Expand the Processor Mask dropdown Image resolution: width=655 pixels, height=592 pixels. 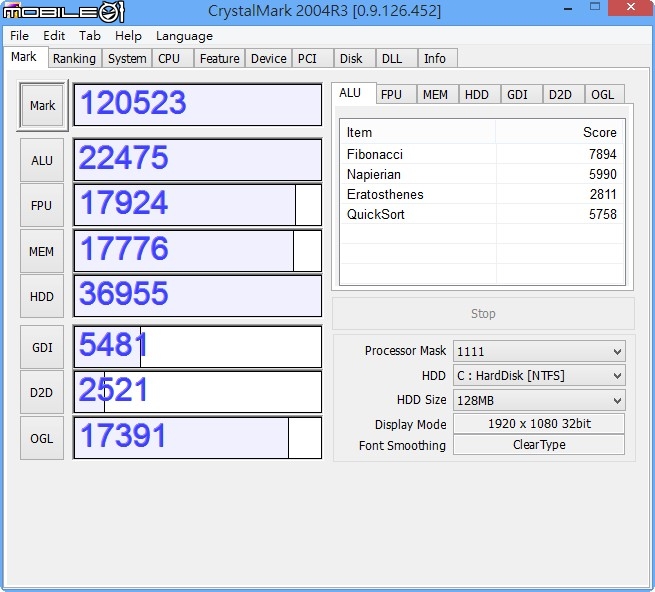click(539, 351)
